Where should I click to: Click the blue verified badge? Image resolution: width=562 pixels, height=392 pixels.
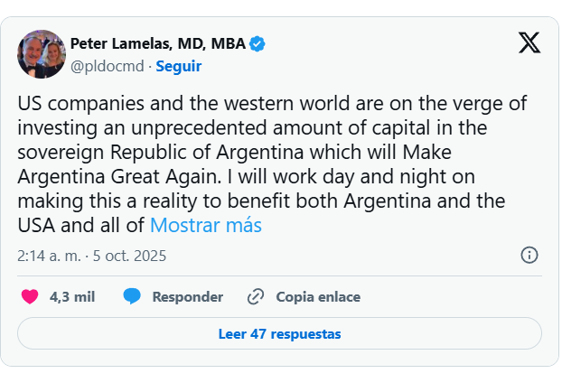258,43
